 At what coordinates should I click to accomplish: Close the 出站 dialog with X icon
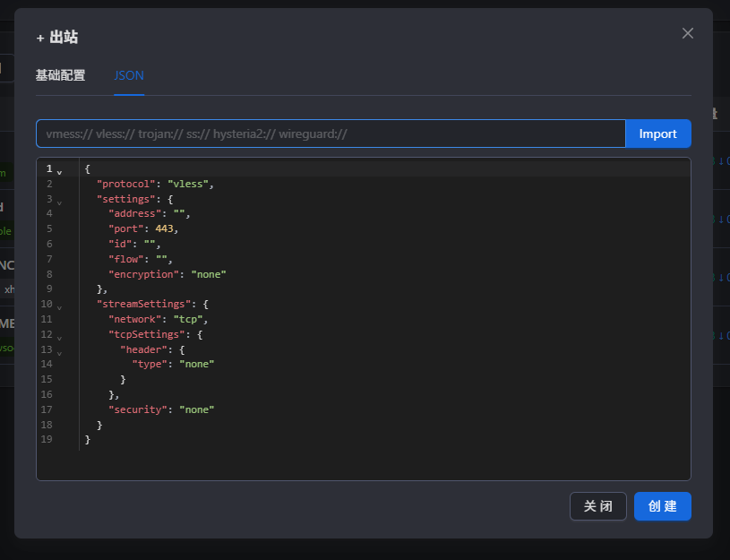[x=688, y=33]
